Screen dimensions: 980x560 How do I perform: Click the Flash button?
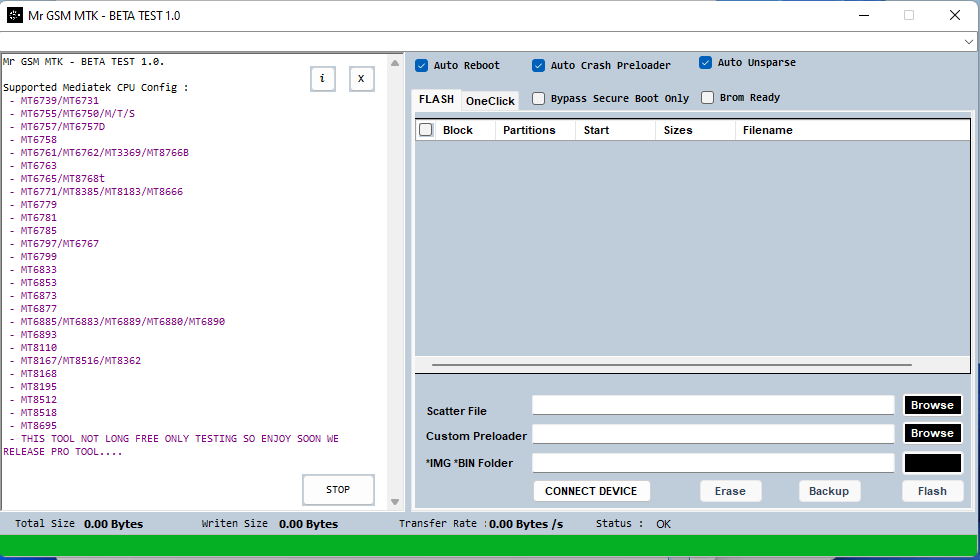(x=932, y=491)
